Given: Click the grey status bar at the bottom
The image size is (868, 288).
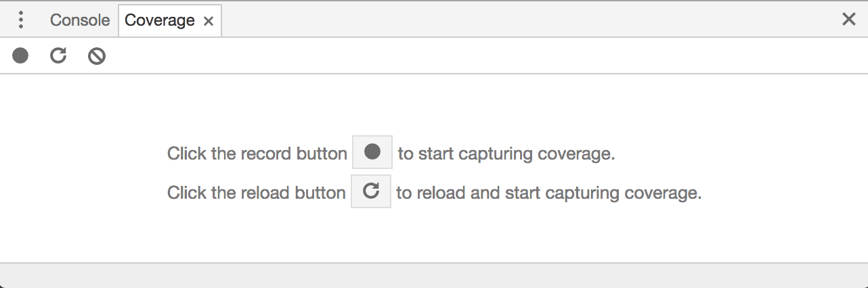Looking at the screenshot, I should pyautogui.click(x=433, y=275).
